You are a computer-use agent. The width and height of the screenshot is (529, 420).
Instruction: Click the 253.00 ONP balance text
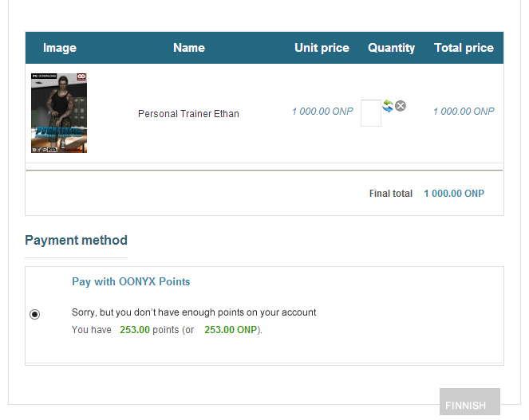pos(231,330)
